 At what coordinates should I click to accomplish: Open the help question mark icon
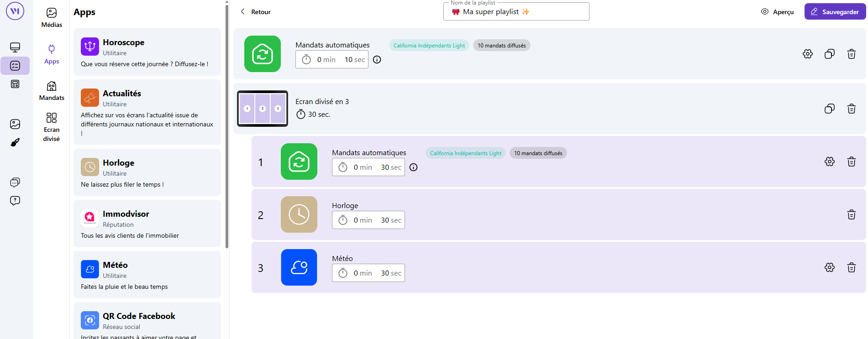[x=15, y=201]
